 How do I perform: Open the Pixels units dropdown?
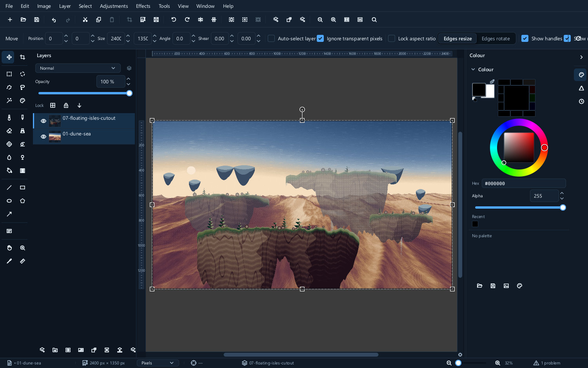coord(158,363)
